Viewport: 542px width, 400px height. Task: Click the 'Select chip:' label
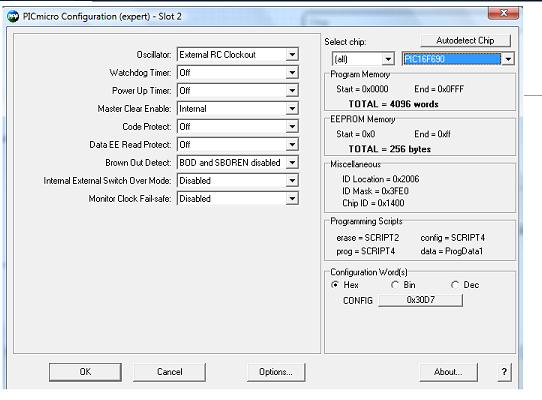(x=345, y=42)
